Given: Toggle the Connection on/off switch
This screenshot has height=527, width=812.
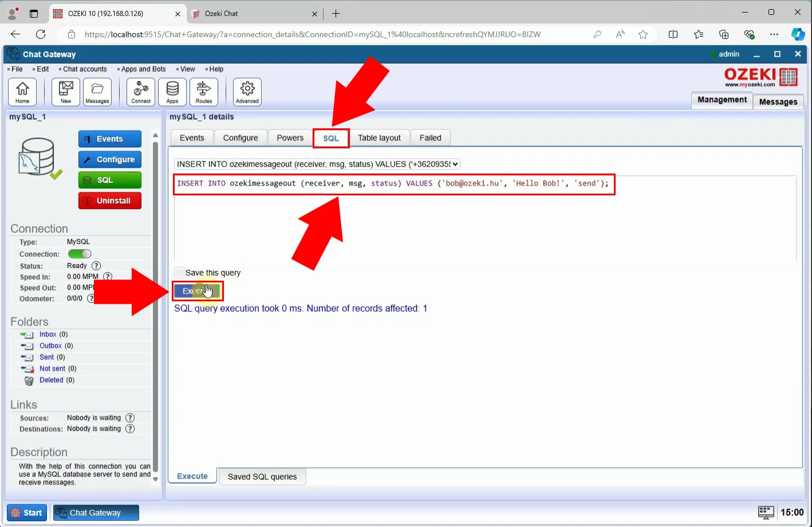Looking at the screenshot, I should pos(80,254).
